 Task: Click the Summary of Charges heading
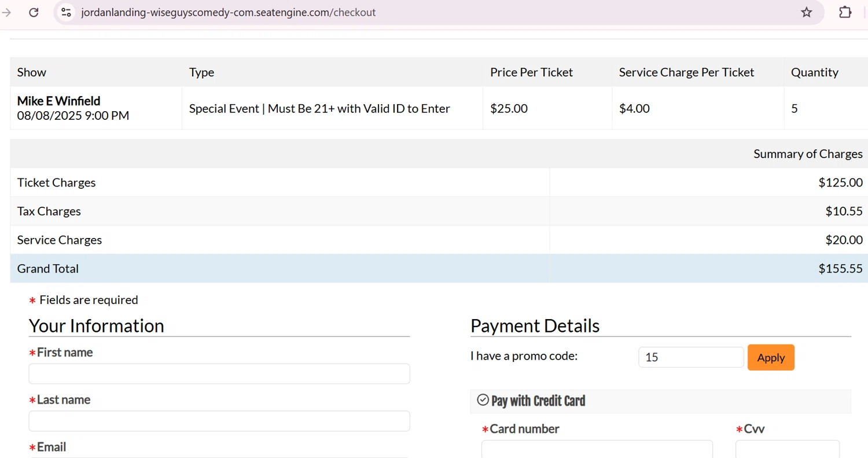coord(808,154)
